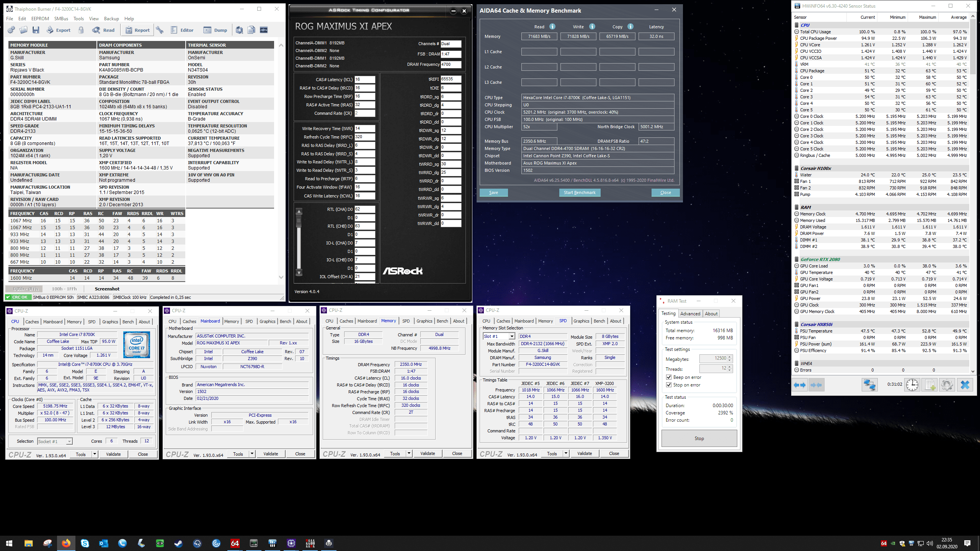Click the Firefox icon in the taskbar

(x=66, y=543)
